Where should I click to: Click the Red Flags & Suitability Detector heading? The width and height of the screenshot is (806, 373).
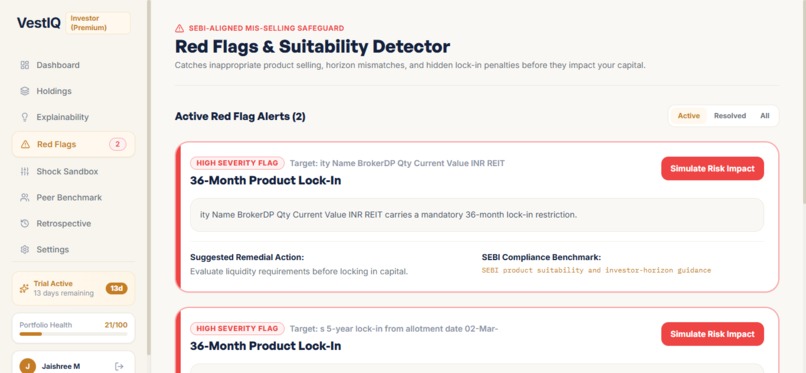pos(313,47)
